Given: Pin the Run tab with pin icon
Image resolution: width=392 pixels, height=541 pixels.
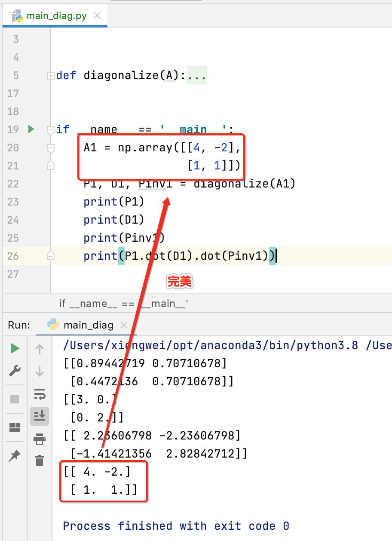Looking at the screenshot, I should pos(15,456).
